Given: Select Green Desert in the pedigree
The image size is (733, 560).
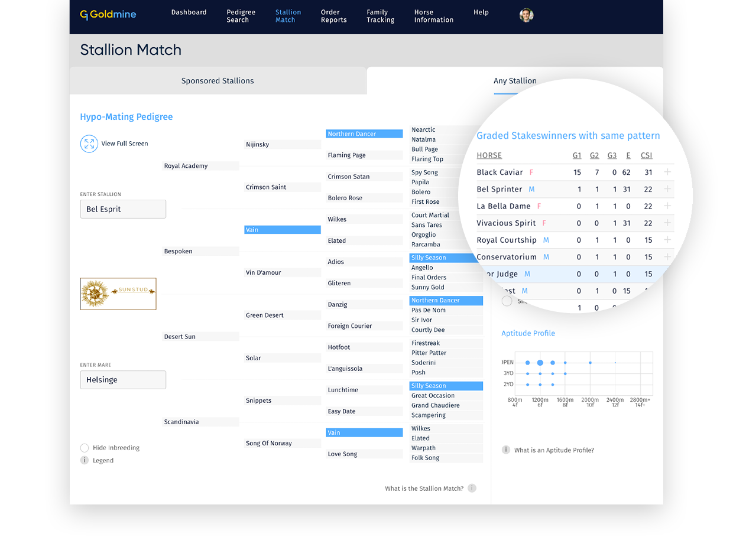Looking at the screenshot, I should (x=283, y=315).
